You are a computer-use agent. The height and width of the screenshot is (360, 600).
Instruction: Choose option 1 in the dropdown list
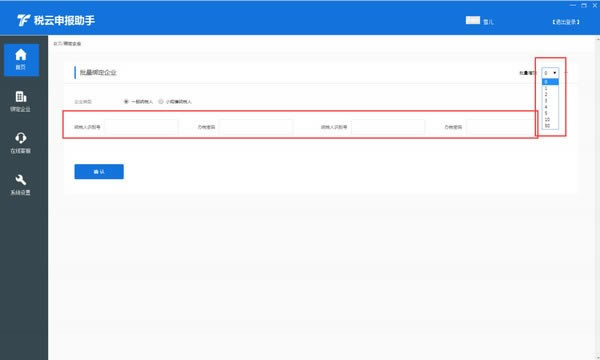coord(550,88)
